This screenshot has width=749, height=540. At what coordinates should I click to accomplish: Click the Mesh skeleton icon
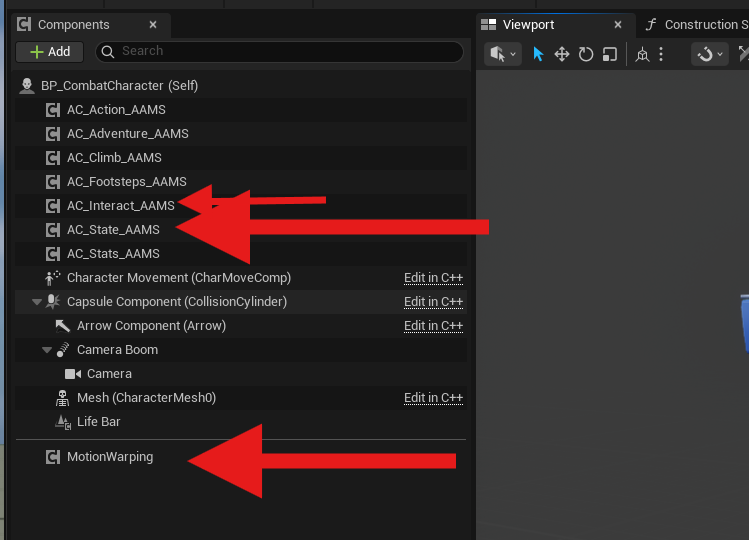coord(62,398)
